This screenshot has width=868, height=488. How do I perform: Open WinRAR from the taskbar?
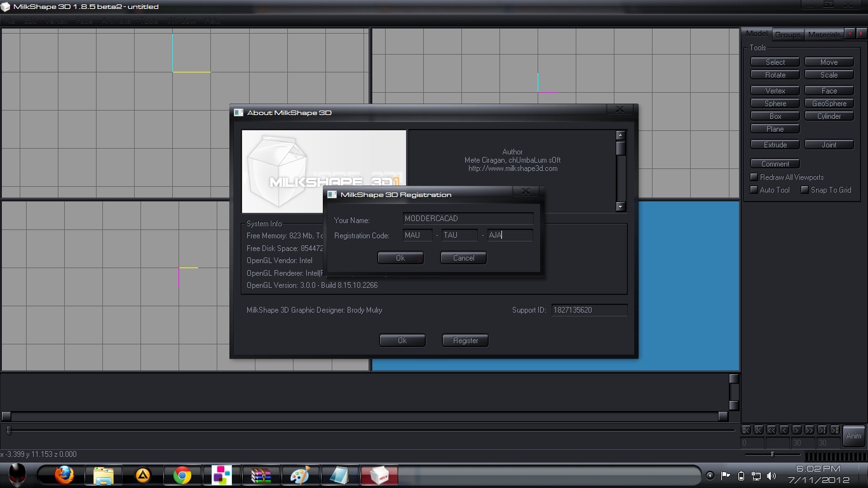[261, 475]
